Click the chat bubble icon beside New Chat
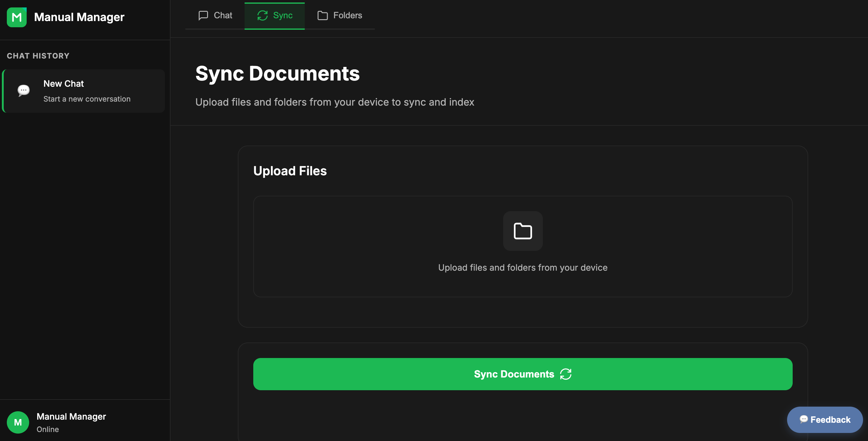 pos(23,90)
